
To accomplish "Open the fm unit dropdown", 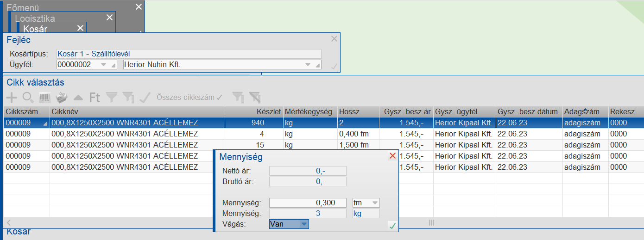I will (x=375, y=203).
